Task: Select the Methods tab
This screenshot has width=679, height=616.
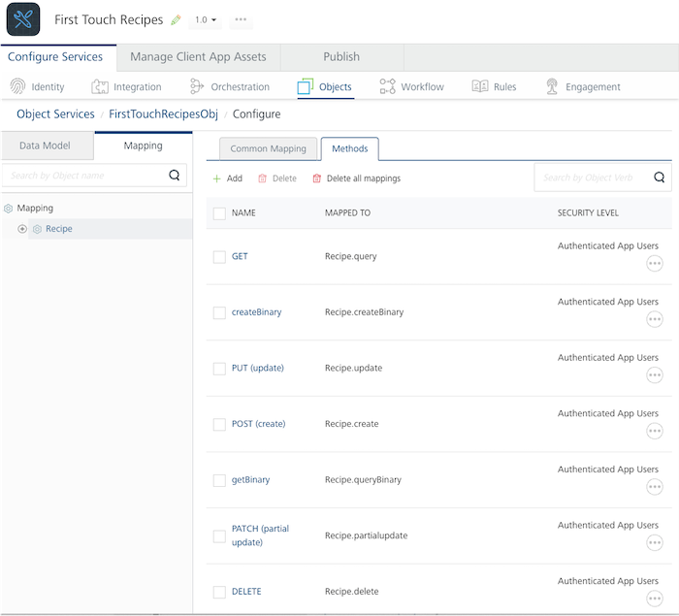Action: [350, 148]
